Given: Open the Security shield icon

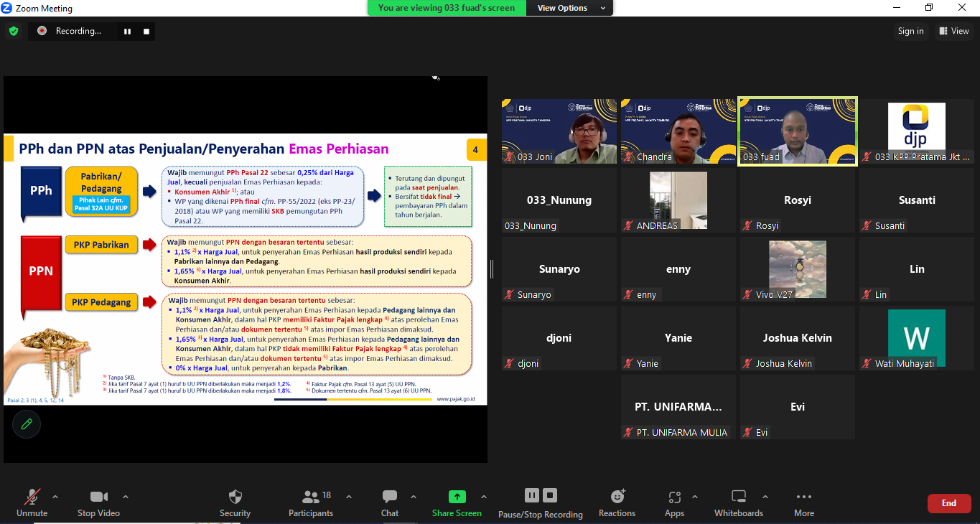Looking at the screenshot, I should 235,497.
